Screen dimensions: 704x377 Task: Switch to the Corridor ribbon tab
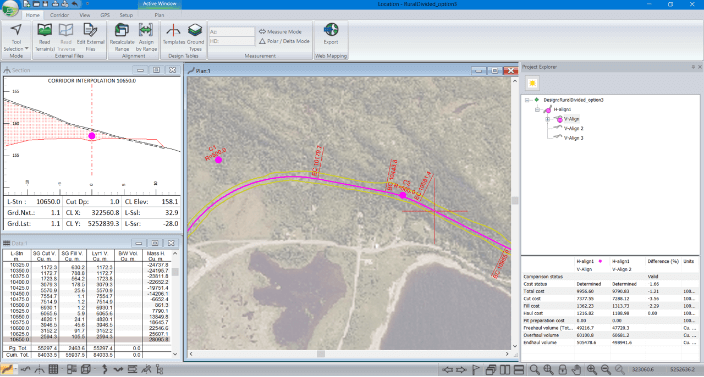coord(59,15)
